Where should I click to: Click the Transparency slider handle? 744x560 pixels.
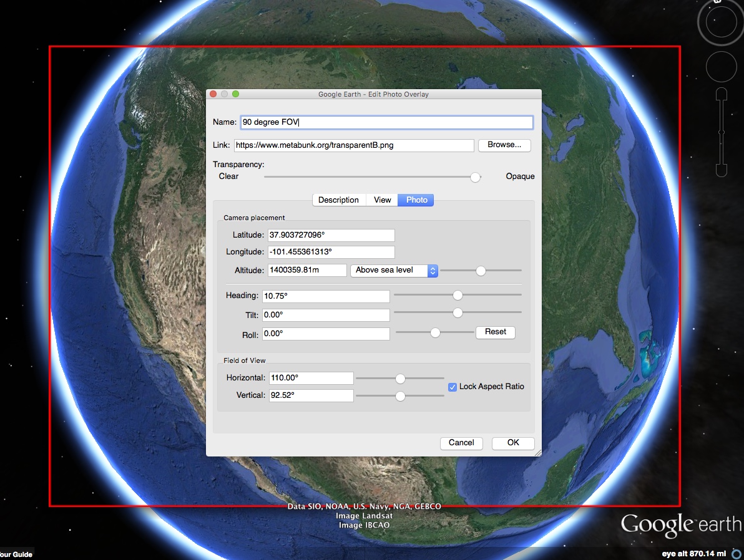[476, 177]
